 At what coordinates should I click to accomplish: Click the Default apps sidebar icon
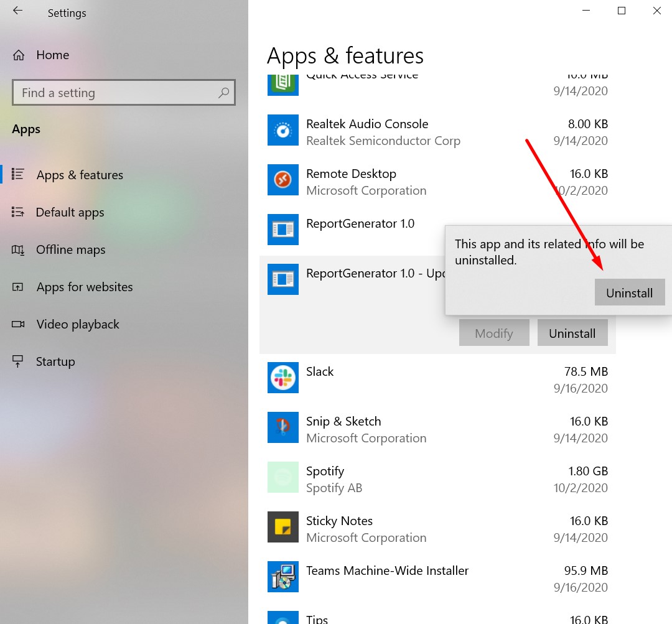pyautogui.click(x=17, y=212)
